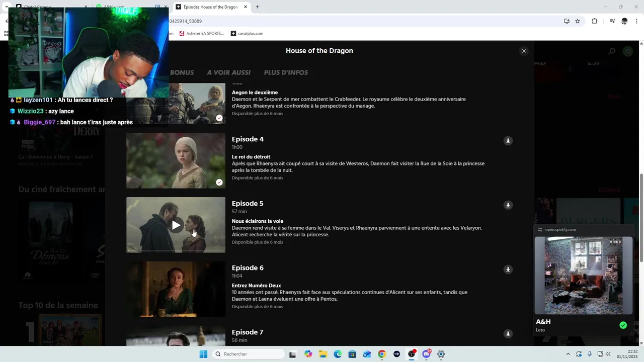Close the House of the Dragon episodes overlay
This screenshot has width=644, height=362.
pos(524,51)
